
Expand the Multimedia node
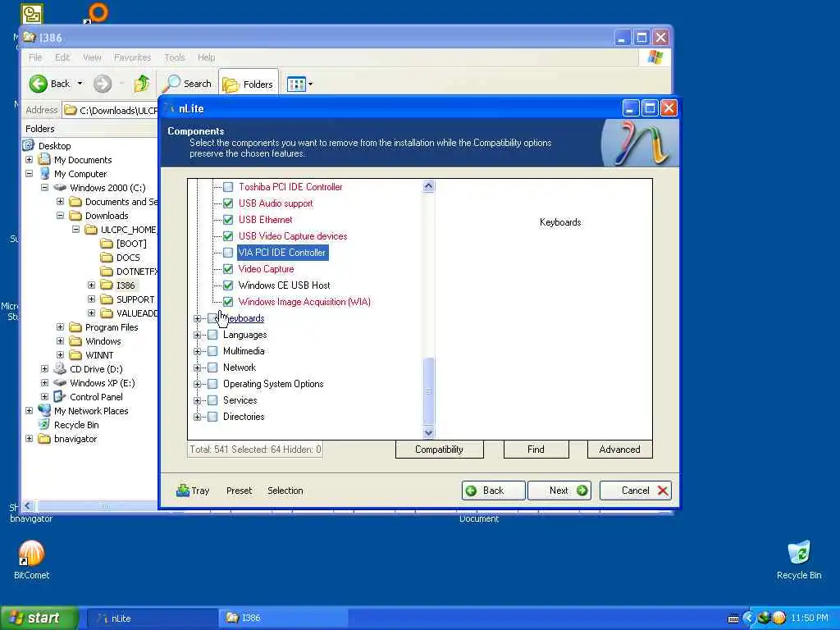197,351
